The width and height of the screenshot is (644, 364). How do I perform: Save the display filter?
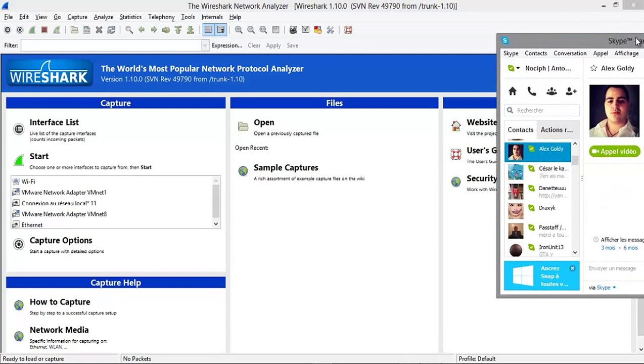click(293, 45)
